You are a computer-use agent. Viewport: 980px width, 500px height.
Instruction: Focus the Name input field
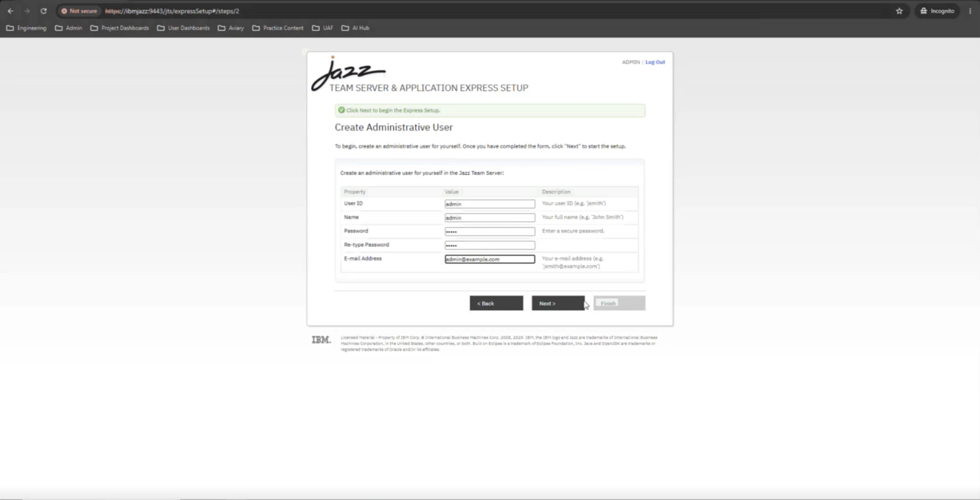coord(490,218)
